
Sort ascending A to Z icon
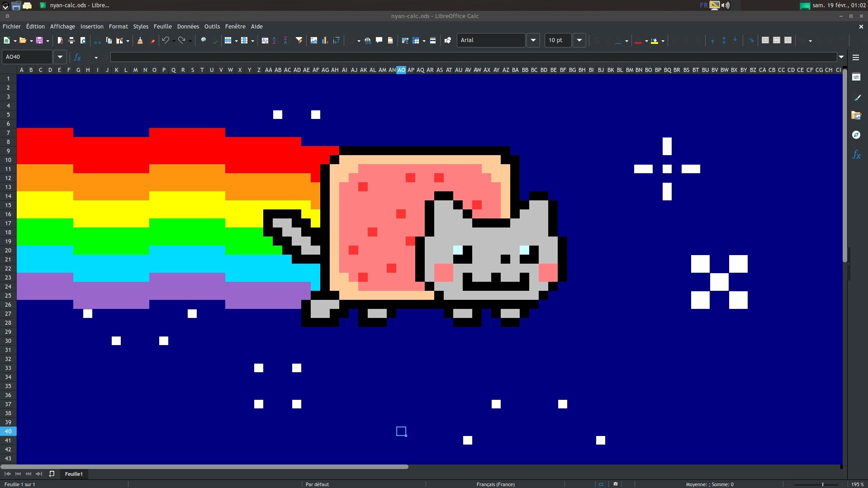pos(275,41)
